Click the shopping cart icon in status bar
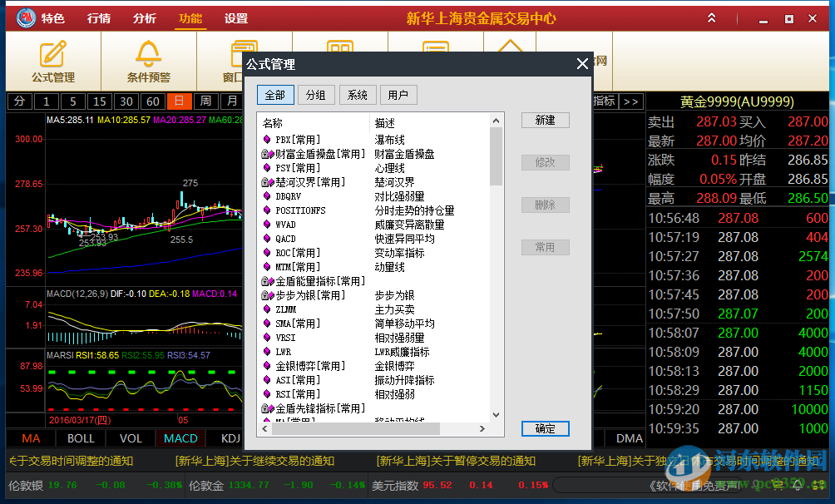 tap(778, 484)
